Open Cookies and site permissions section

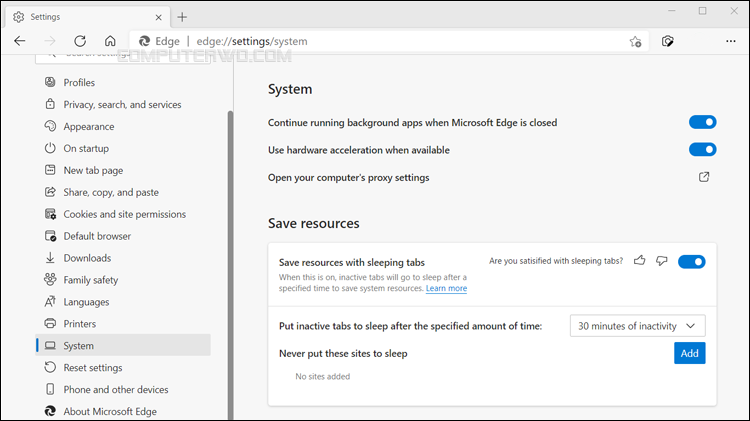point(125,214)
